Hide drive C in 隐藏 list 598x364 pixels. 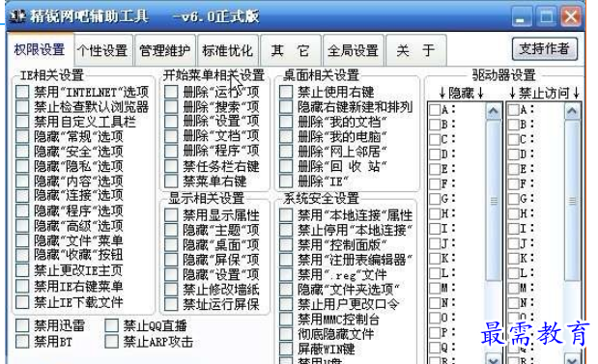[x=435, y=139]
